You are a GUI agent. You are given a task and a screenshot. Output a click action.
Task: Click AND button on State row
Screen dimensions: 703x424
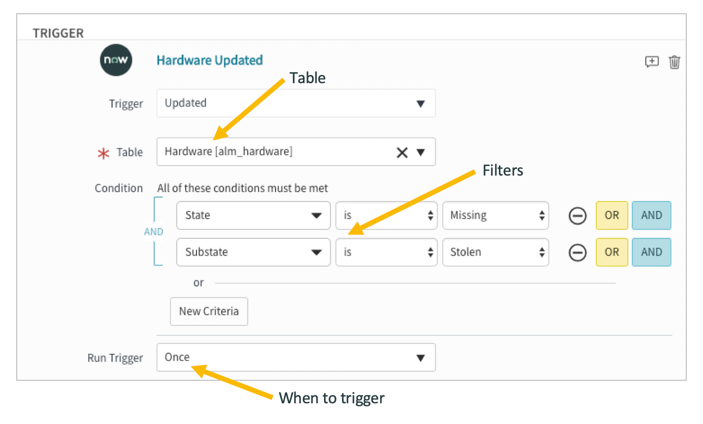coord(651,215)
